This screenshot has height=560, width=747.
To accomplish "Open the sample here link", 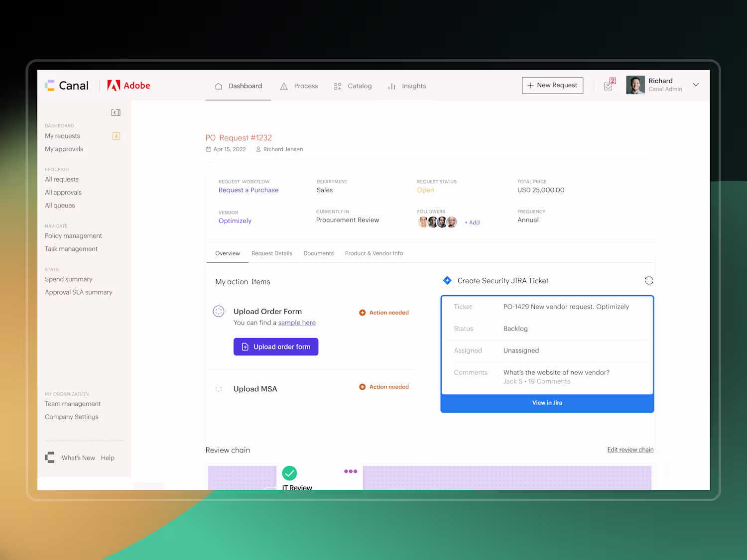I will pyautogui.click(x=297, y=323).
